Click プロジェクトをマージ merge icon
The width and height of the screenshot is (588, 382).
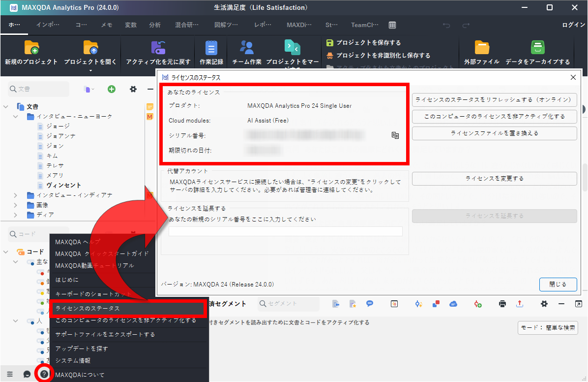point(292,48)
